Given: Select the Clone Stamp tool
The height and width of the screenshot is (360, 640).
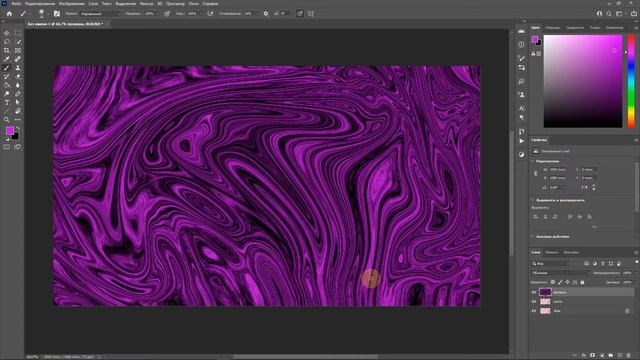Looking at the screenshot, I should [18, 68].
